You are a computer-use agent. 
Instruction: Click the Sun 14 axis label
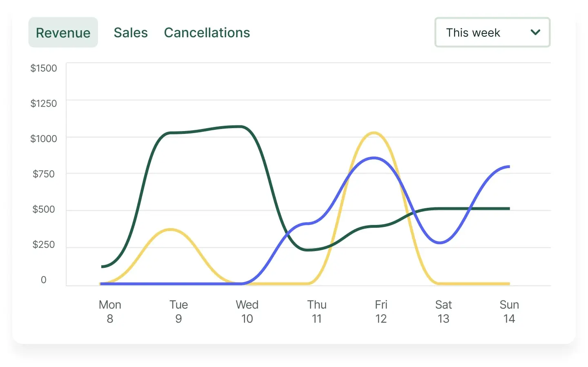[x=509, y=311]
